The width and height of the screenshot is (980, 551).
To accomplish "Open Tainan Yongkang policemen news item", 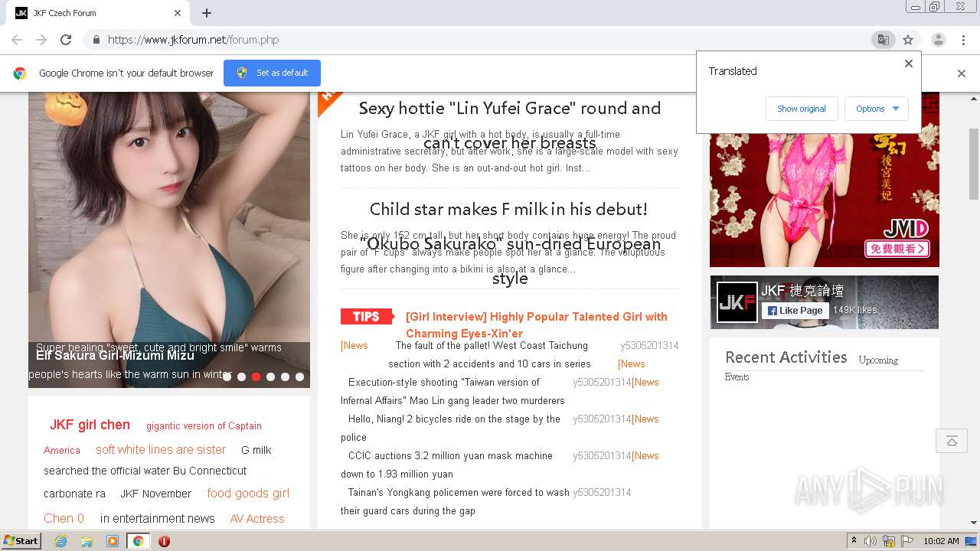I will 456,501.
